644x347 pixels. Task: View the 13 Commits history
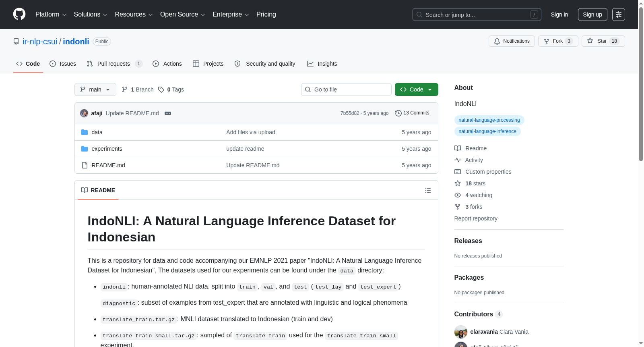point(412,113)
